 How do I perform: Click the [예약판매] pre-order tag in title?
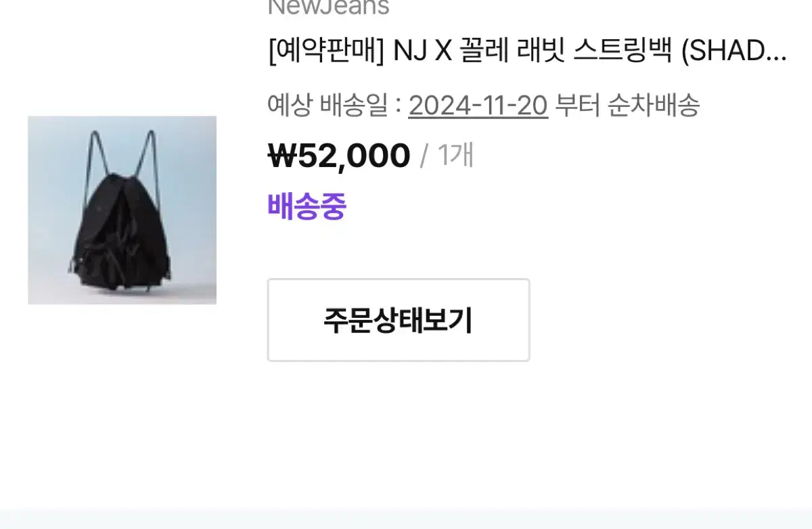(x=326, y=51)
